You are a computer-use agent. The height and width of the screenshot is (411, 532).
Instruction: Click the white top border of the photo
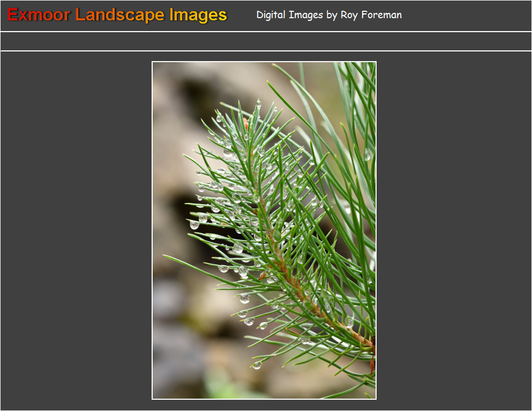[x=264, y=62]
